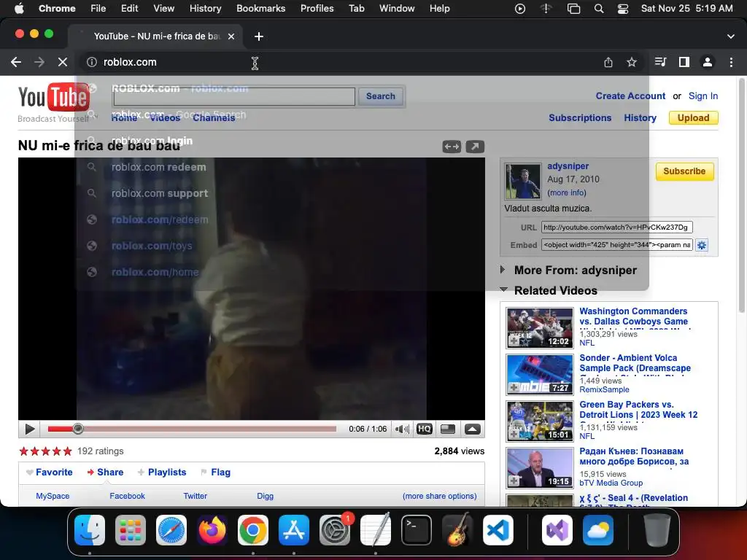The width and height of the screenshot is (747, 560).
Task: Bookmark this page with the star icon
Action: (x=632, y=63)
